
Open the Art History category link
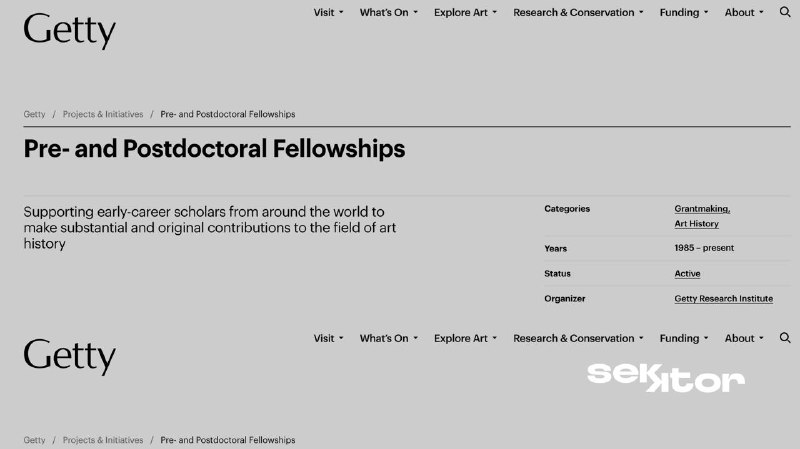696,223
